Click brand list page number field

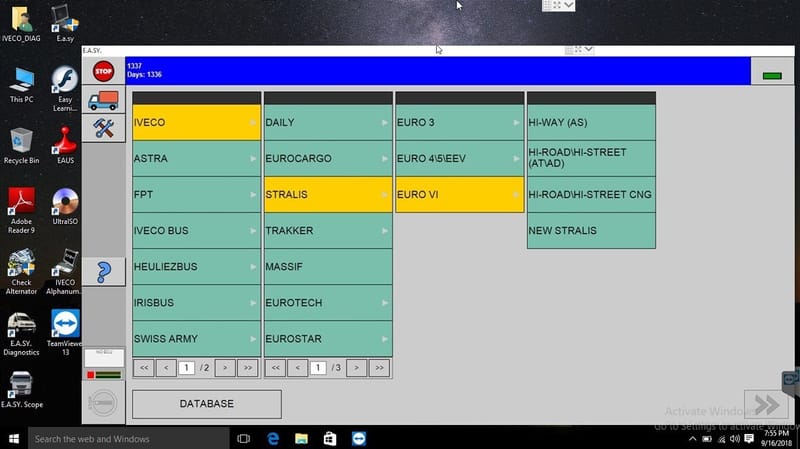click(x=187, y=368)
